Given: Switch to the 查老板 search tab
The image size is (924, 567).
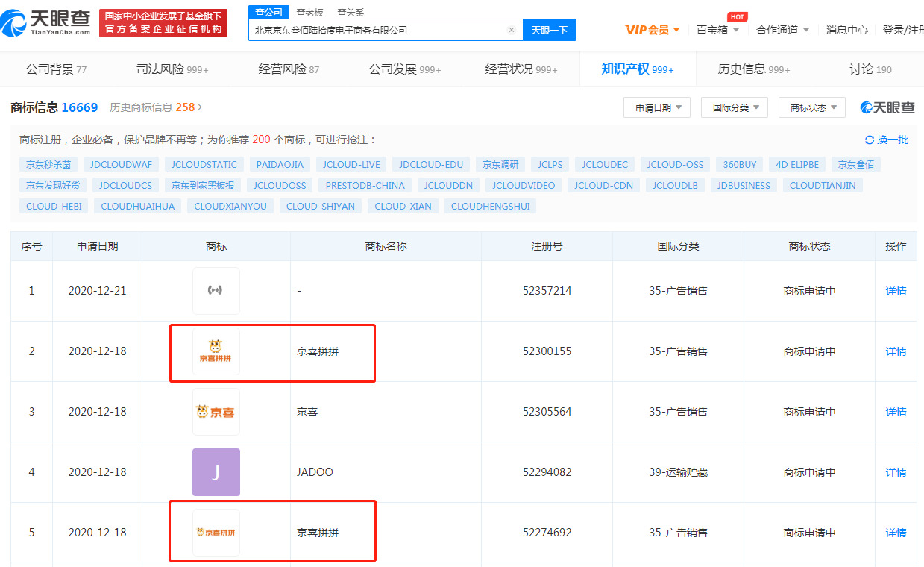Looking at the screenshot, I should [309, 12].
